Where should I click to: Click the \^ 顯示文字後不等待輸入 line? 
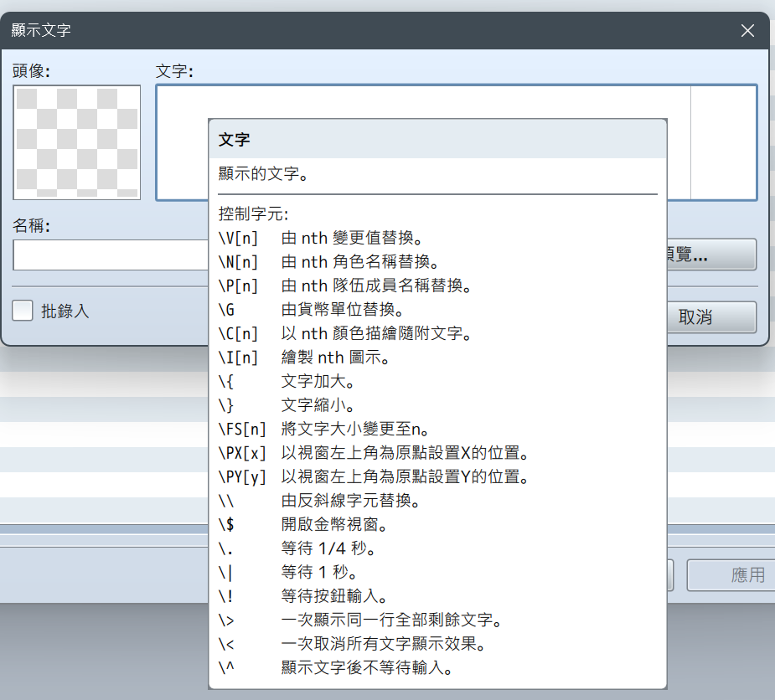[x=336, y=668]
